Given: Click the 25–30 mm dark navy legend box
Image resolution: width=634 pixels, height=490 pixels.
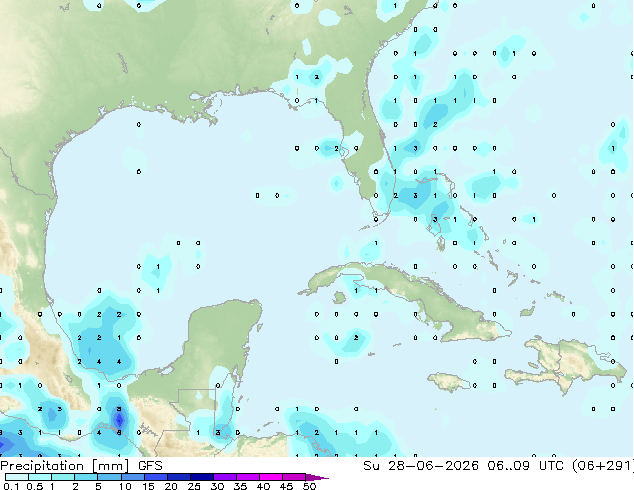Looking at the screenshot, I should tap(202, 477).
